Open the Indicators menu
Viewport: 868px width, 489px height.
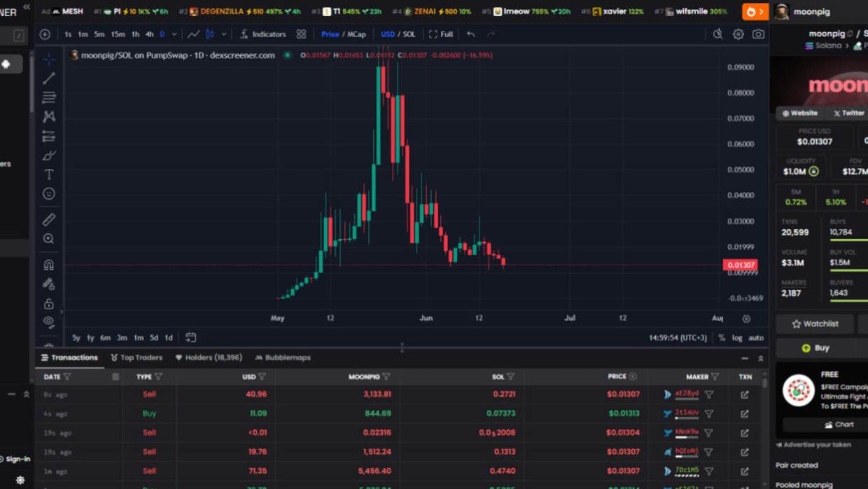pos(263,34)
